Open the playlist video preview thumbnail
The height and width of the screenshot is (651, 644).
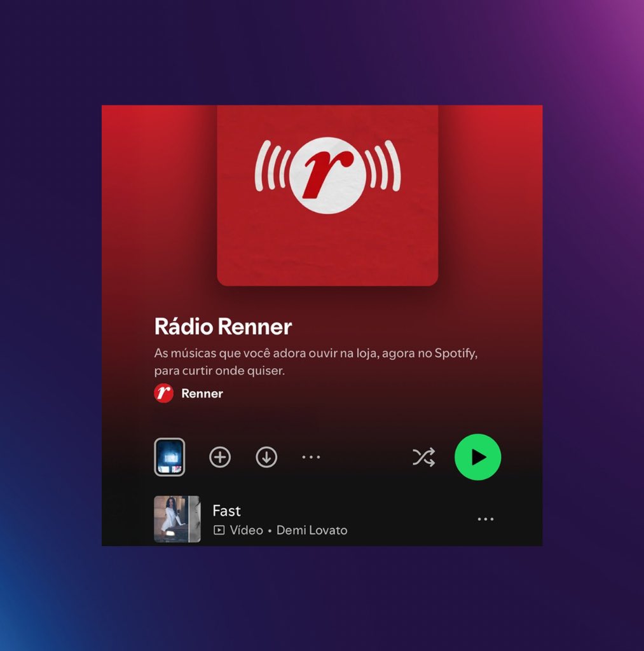click(x=169, y=456)
